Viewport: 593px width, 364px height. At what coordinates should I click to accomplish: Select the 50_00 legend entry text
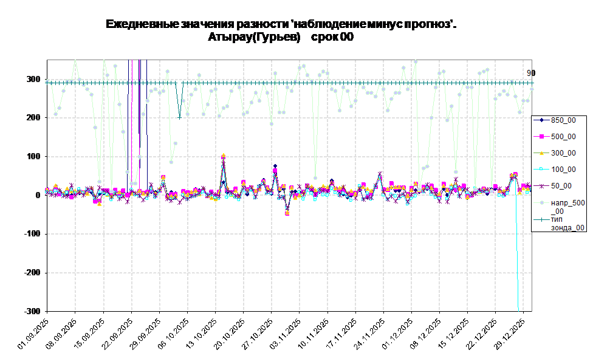561,186
